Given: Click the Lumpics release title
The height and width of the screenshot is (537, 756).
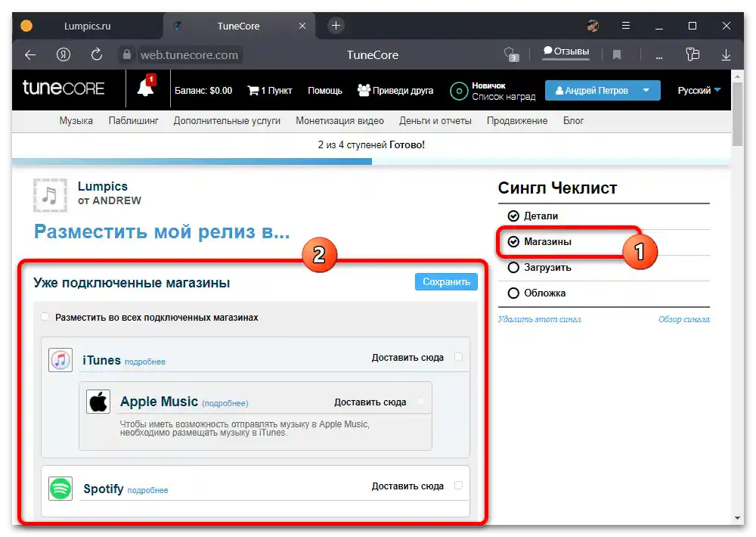Looking at the screenshot, I should click(103, 186).
